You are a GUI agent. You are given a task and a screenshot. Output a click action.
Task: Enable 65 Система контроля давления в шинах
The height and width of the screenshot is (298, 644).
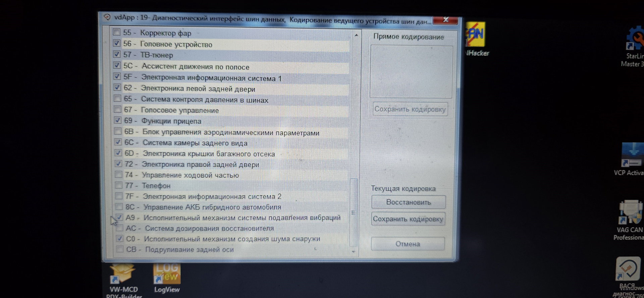click(x=117, y=98)
